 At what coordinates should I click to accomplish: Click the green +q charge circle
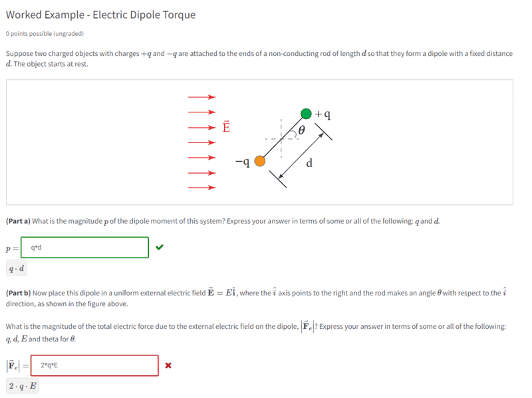click(x=306, y=113)
